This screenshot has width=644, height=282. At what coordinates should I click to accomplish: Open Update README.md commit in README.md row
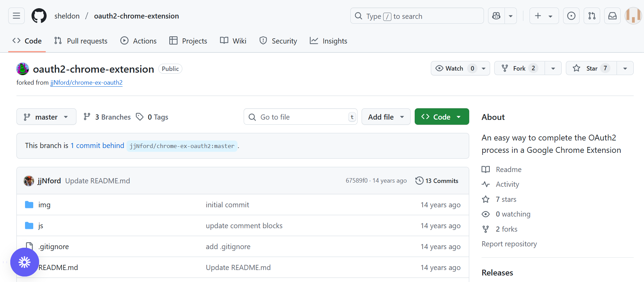pos(238,268)
